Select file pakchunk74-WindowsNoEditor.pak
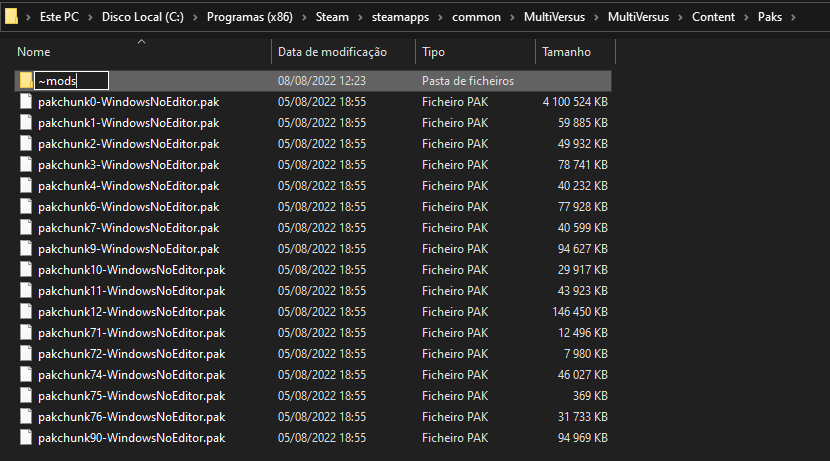 (132, 375)
